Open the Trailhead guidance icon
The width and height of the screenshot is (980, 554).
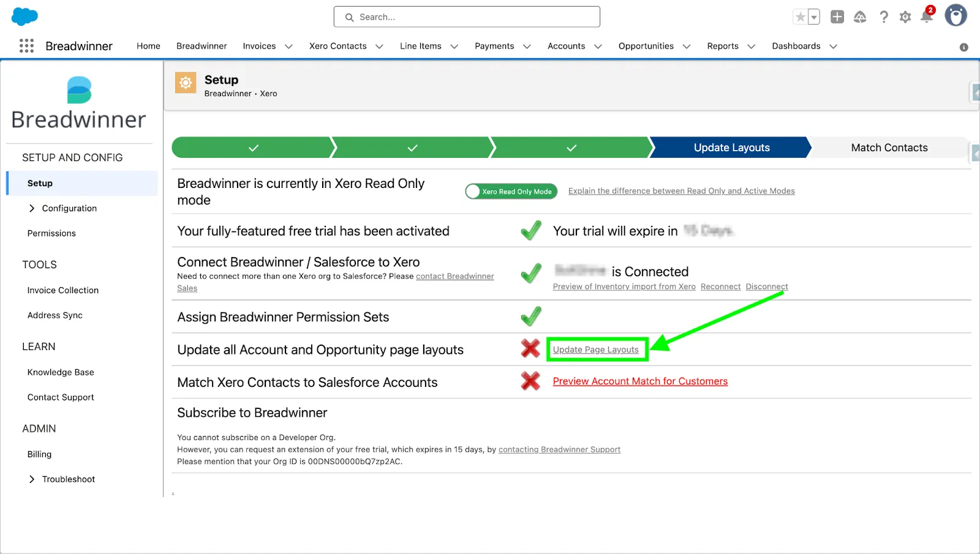[860, 17]
